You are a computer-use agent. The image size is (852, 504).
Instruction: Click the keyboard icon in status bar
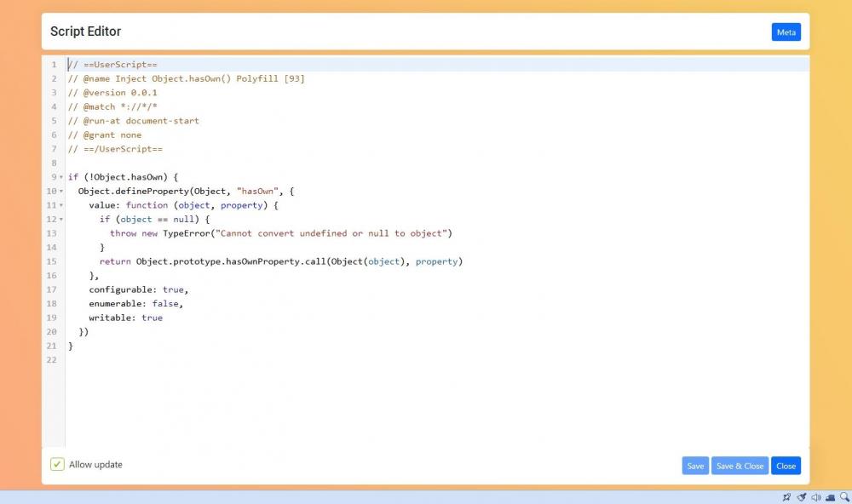[830, 497]
